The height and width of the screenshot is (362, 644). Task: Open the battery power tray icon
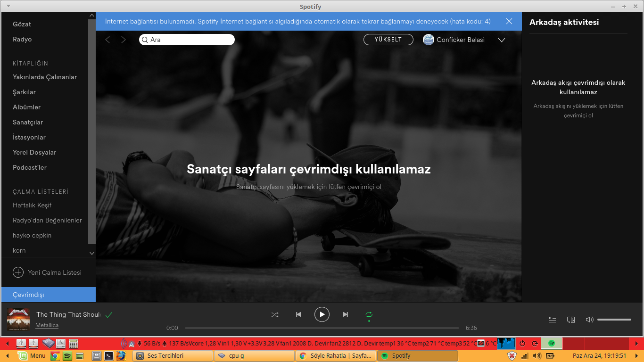[x=550, y=356]
